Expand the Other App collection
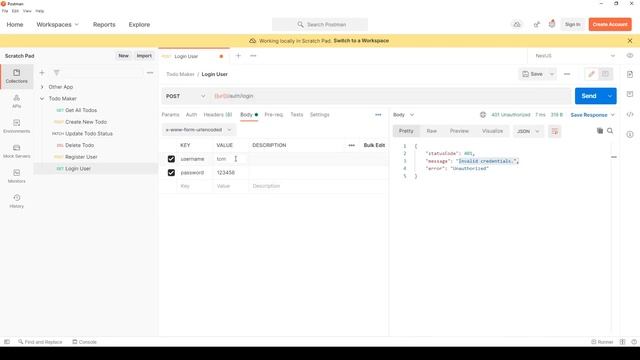 pos(42,87)
